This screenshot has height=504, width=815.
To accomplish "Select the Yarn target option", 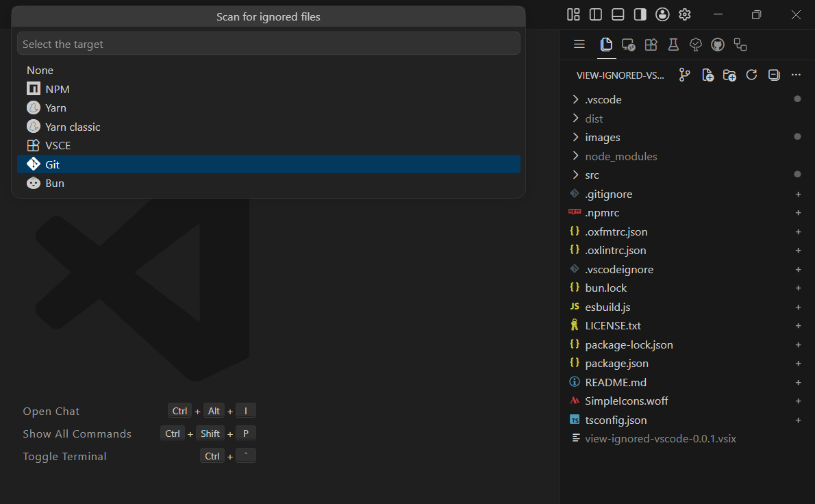I will coord(268,108).
